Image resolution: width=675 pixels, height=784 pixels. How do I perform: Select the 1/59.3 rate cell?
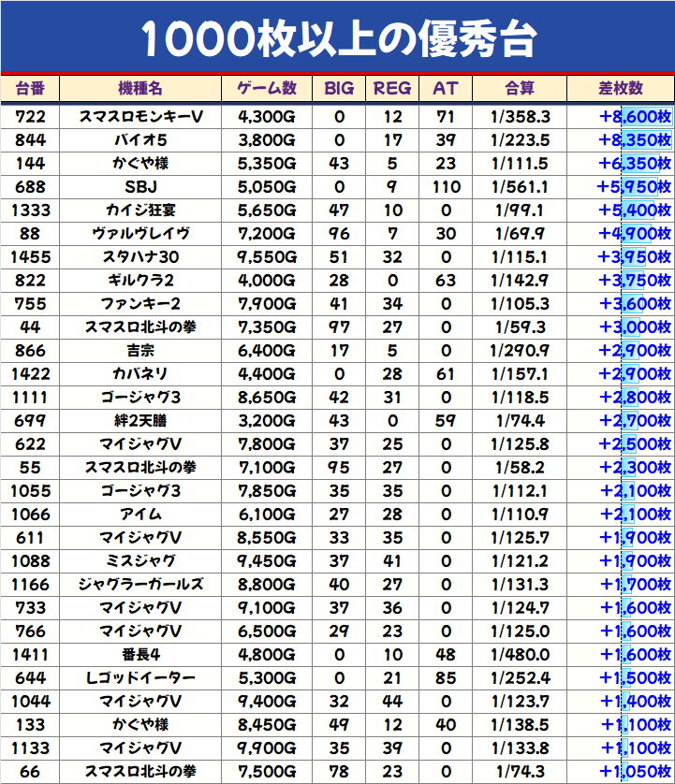pos(520,327)
